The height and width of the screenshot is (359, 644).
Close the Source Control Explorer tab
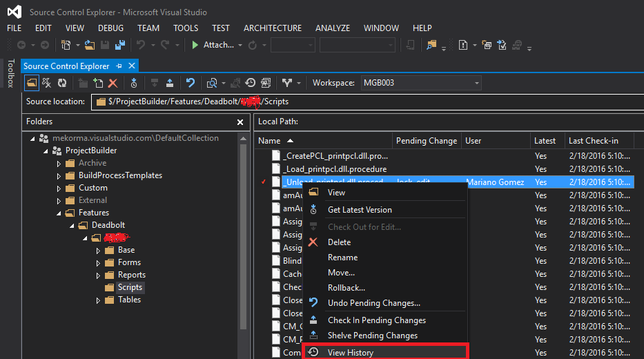[132, 66]
